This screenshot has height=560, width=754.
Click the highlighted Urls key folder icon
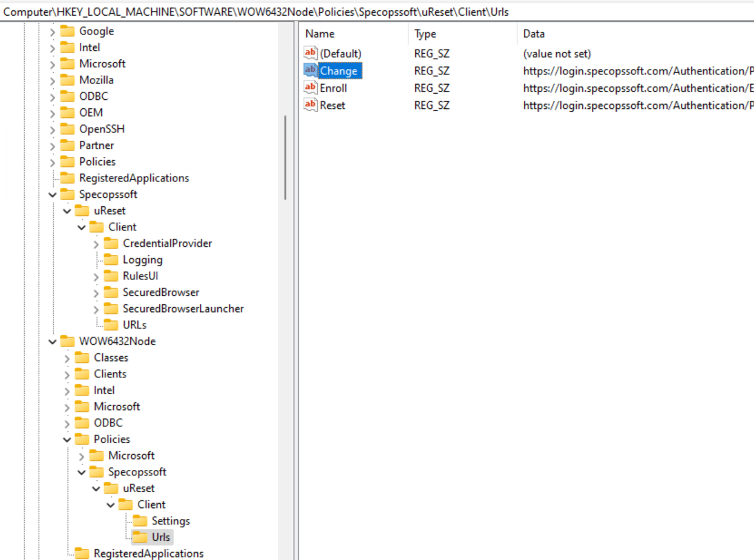[140, 537]
